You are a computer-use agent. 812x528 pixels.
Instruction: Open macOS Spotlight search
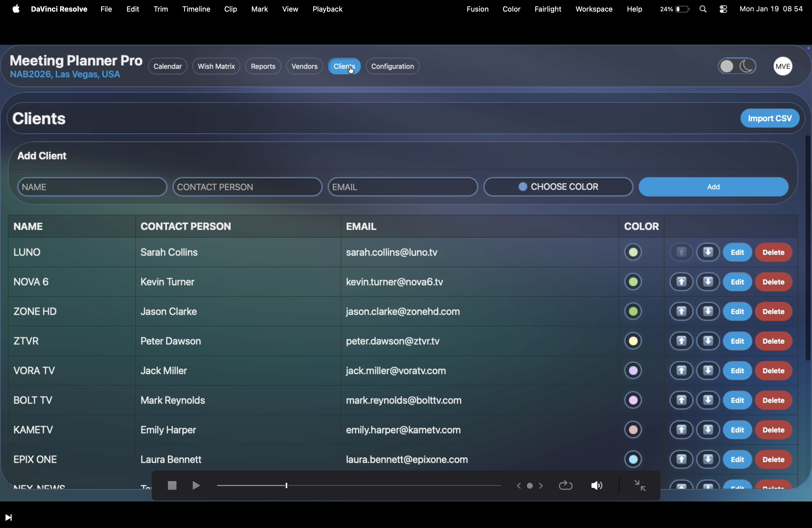(703, 10)
